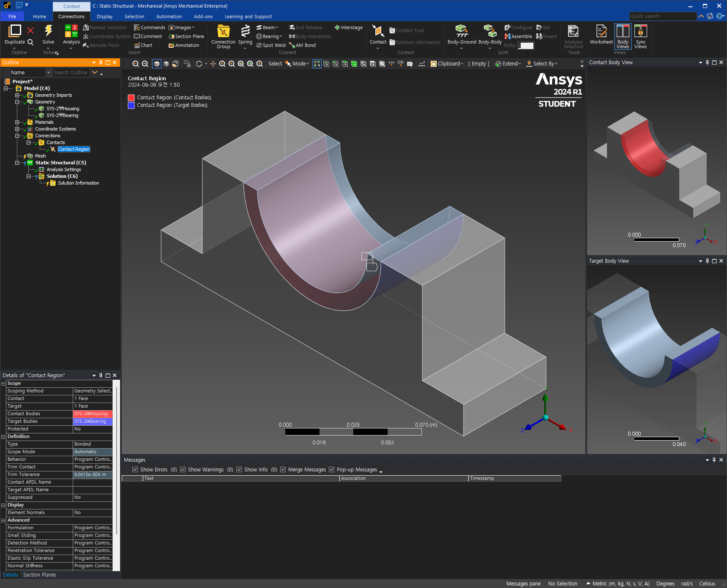Click the Rotate view tool

(199, 64)
